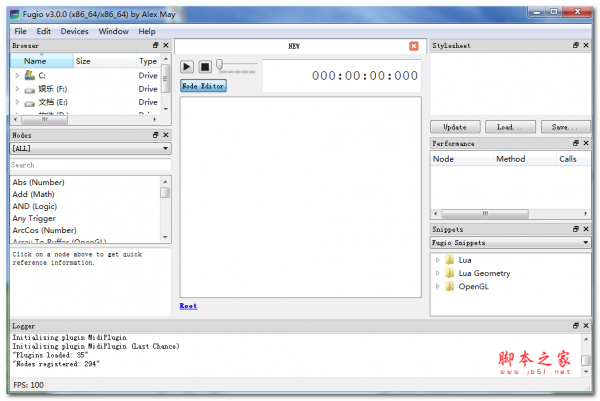Screen dimensions: 600x401
Task: Click the Fugio title bar app icon
Action: pos(15,15)
